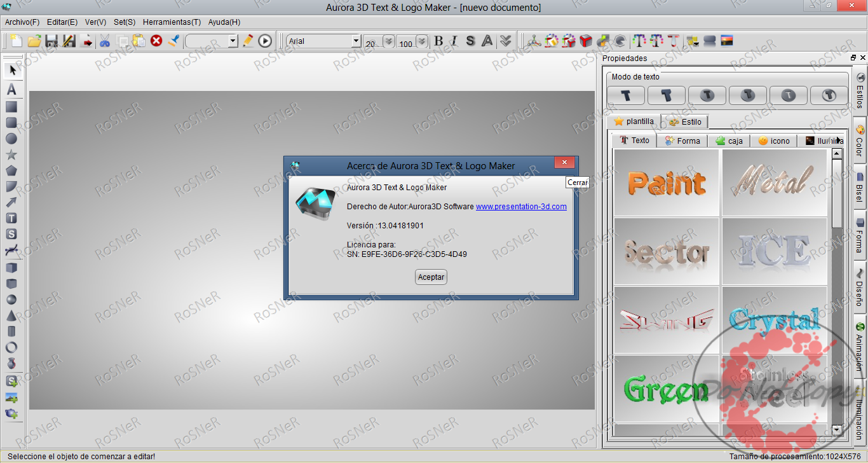The height and width of the screenshot is (463, 868).
Task: Pick the rounded rectangle shape tool
Action: click(11, 123)
